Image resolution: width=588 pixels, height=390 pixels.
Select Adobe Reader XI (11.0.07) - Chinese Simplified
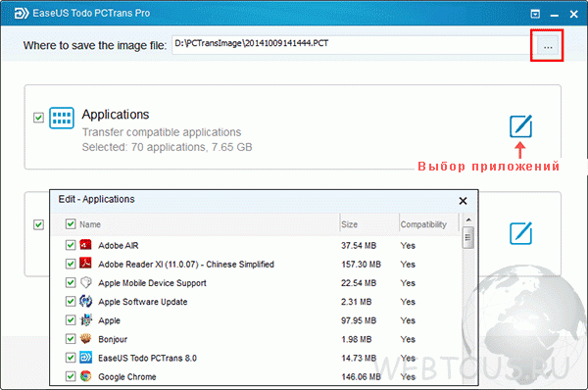coord(186,265)
